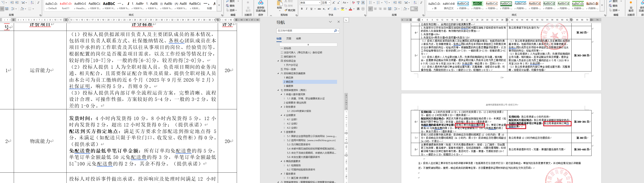Screen dimensions: 644x183
Task: Switch to the 页面 tab in navigation
Action: (x=289, y=38)
